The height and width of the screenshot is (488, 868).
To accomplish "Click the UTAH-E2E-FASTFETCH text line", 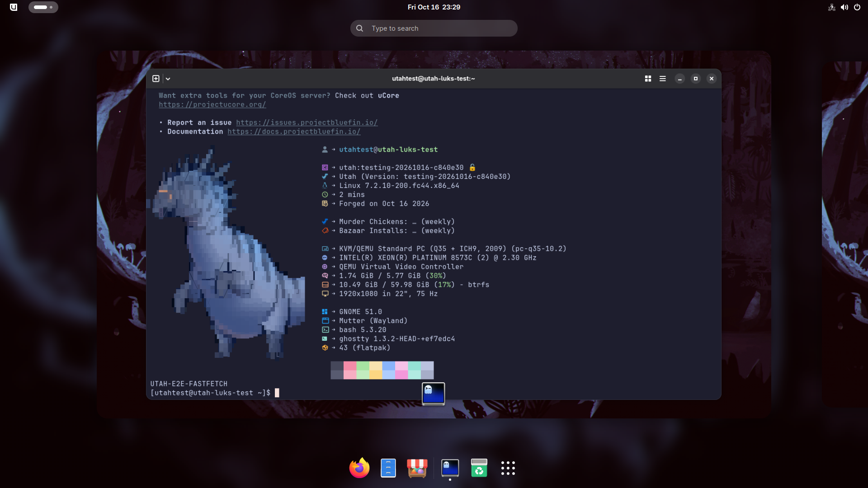I will pyautogui.click(x=189, y=384).
